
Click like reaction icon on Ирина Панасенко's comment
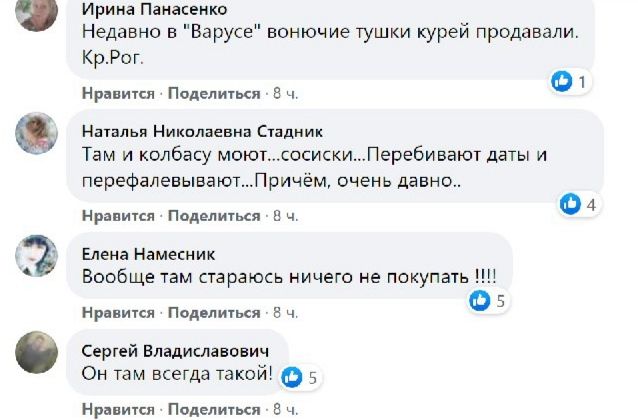563,81
